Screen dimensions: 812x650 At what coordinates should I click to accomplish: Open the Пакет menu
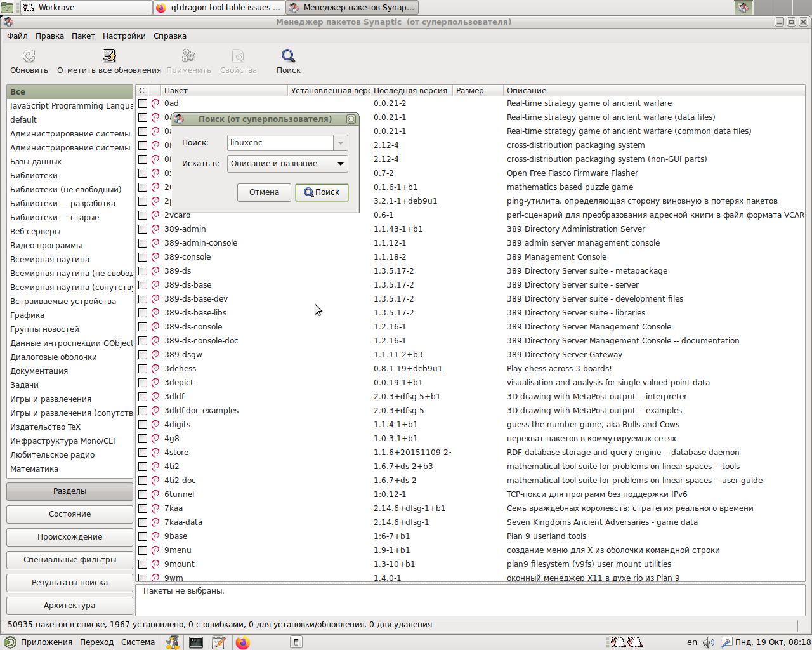(x=83, y=36)
